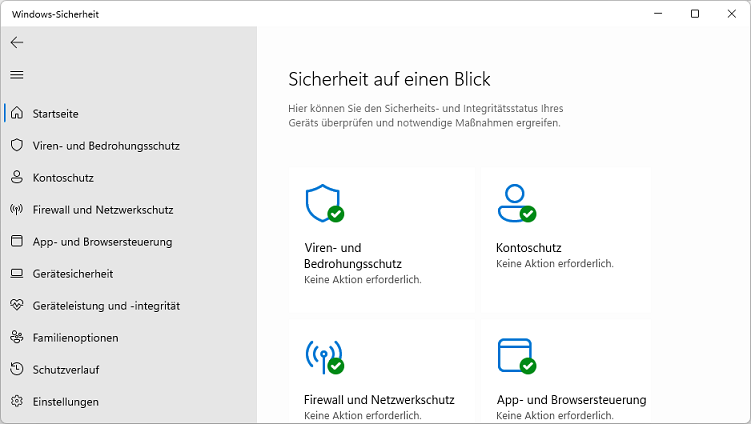Viewport: 751px width, 424px height.
Task: Click the shield icon in sidebar
Action: pos(17,145)
